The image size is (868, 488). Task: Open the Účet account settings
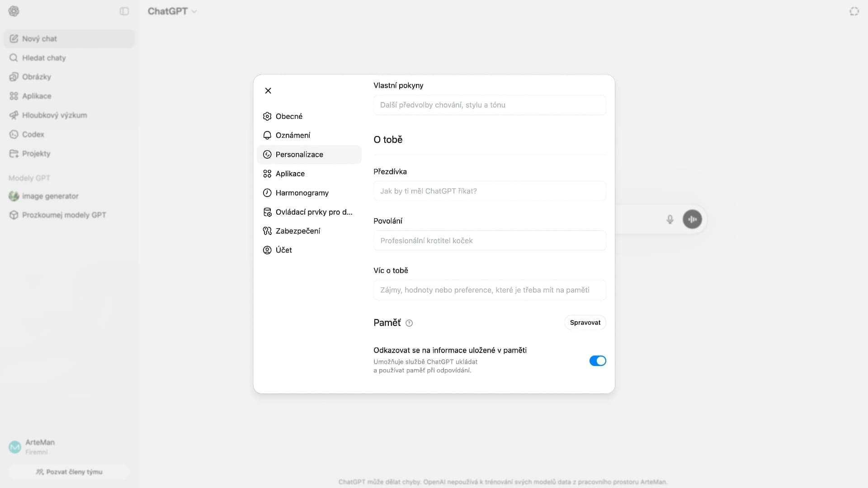[x=283, y=250]
